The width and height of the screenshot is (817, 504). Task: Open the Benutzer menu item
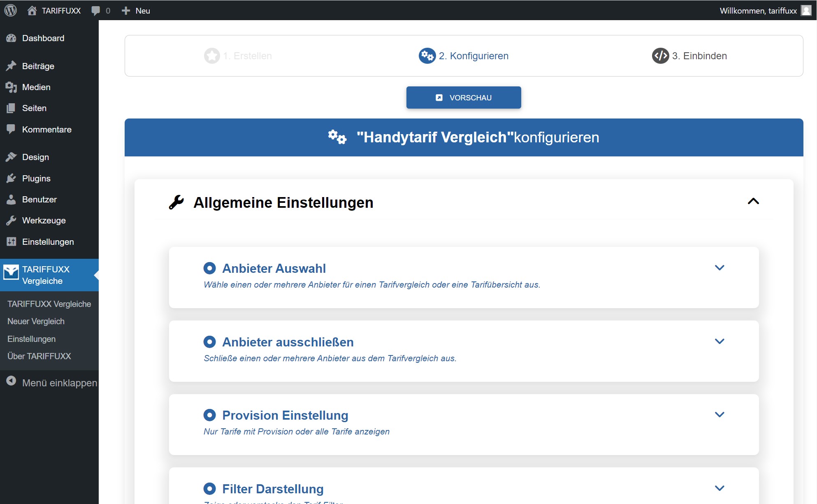point(49,200)
